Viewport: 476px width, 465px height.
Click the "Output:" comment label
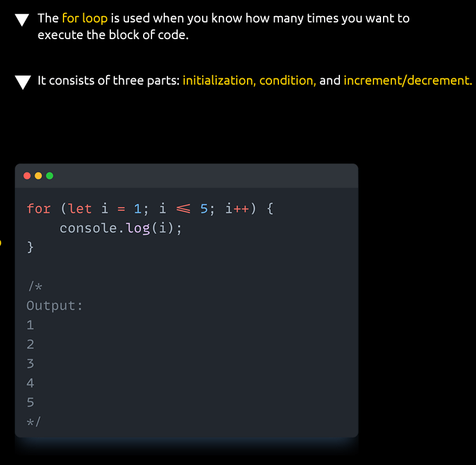tap(55, 306)
